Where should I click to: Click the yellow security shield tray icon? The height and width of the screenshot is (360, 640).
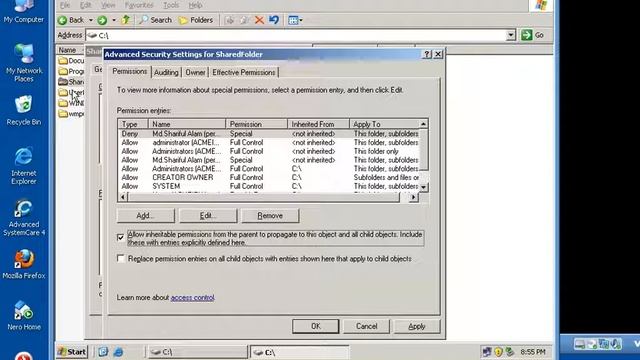tap(498, 351)
